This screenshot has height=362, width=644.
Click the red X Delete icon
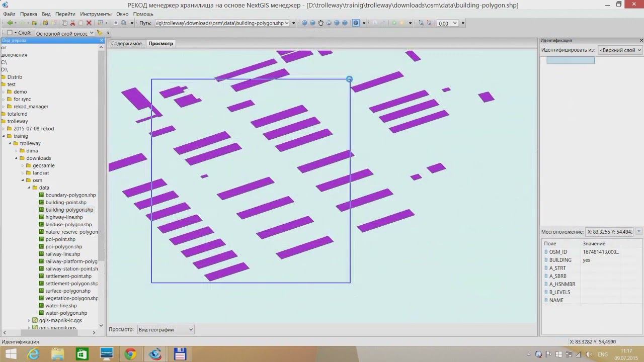[x=89, y=23]
